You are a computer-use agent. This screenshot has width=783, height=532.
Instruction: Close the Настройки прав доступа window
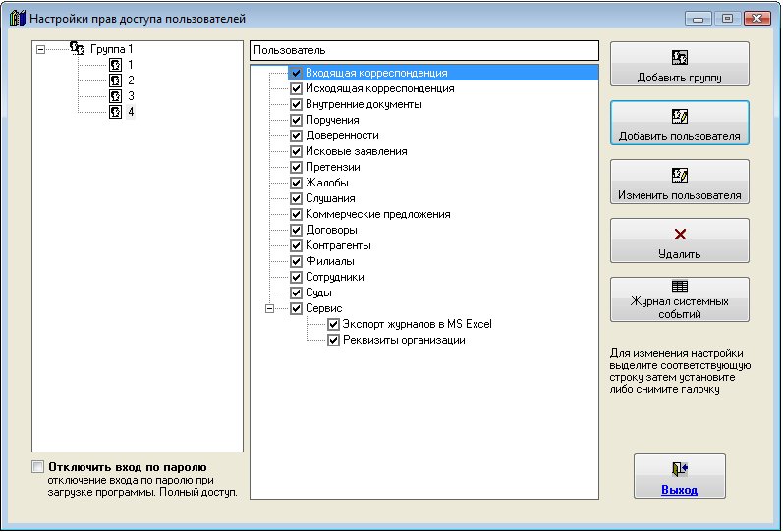click(x=756, y=19)
